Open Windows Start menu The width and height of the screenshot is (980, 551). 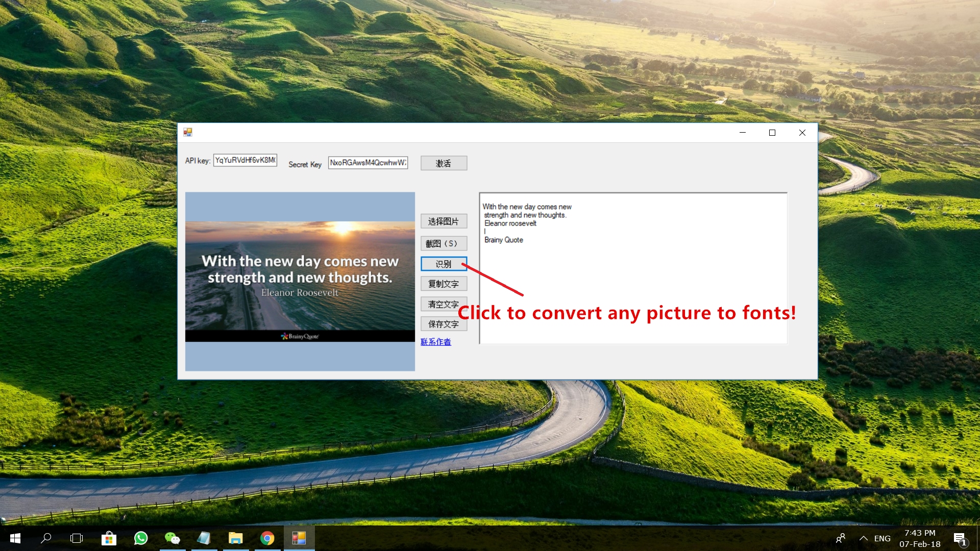tap(15, 538)
